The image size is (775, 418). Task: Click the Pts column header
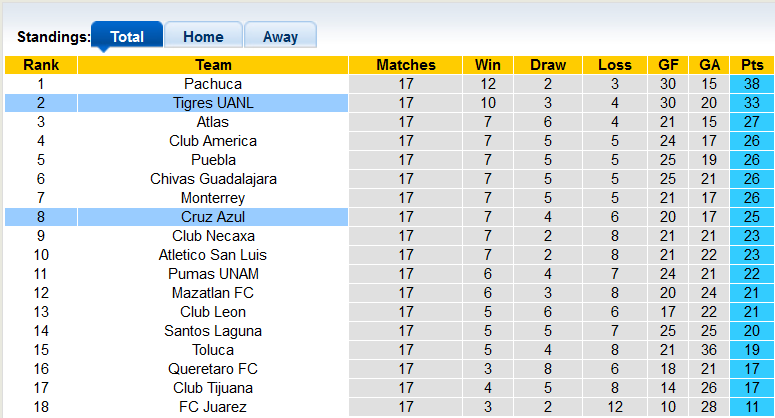(751, 65)
